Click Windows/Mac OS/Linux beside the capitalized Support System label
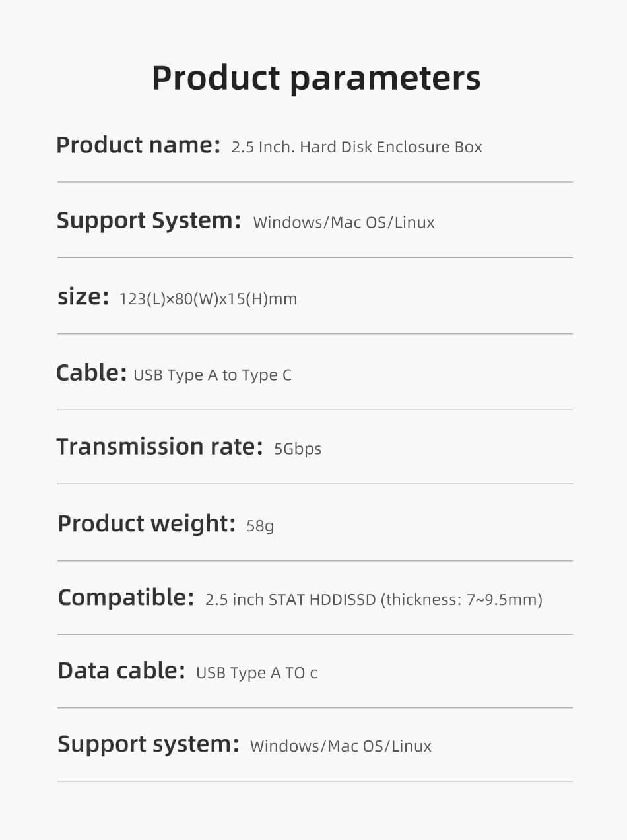627x840 pixels. (344, 222)
